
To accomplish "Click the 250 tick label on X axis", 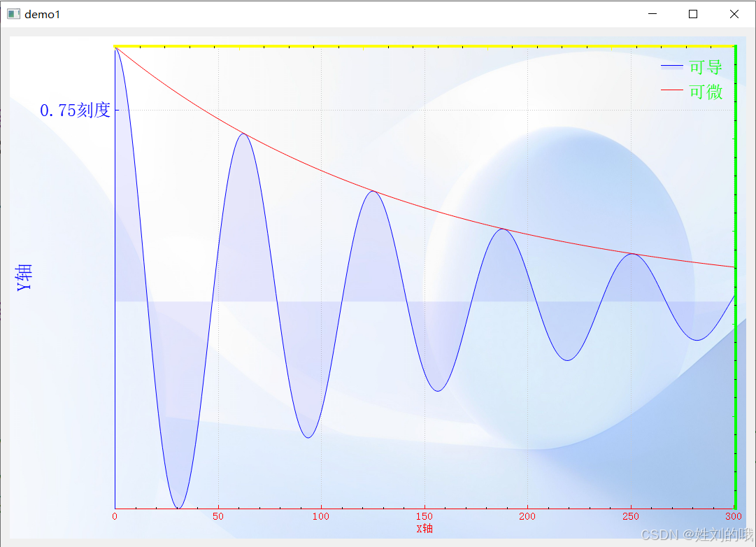I will tap(631, 516).
